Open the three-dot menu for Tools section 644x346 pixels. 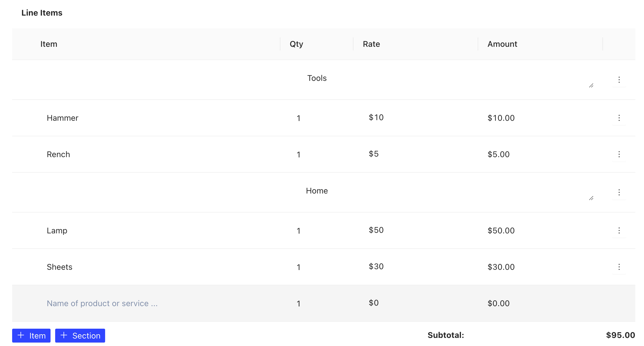[x=619, y=80]
